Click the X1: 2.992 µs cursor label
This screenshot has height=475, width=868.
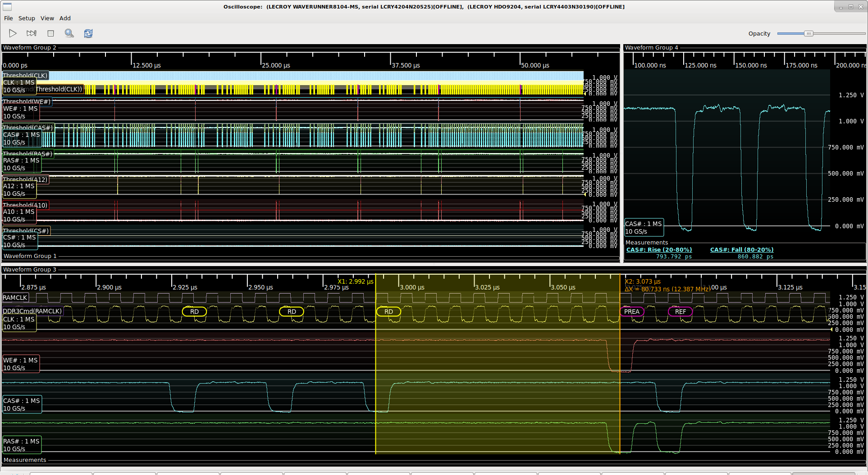click(356, 281)
